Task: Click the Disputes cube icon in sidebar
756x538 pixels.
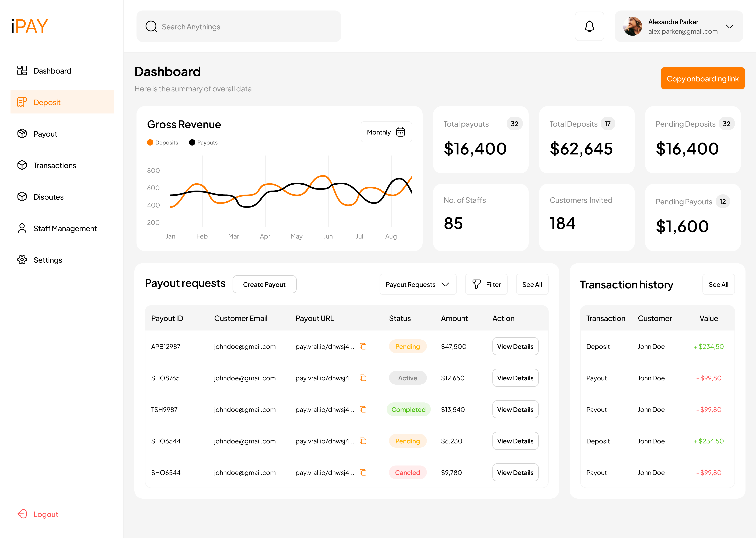Action: coord(22,196)
